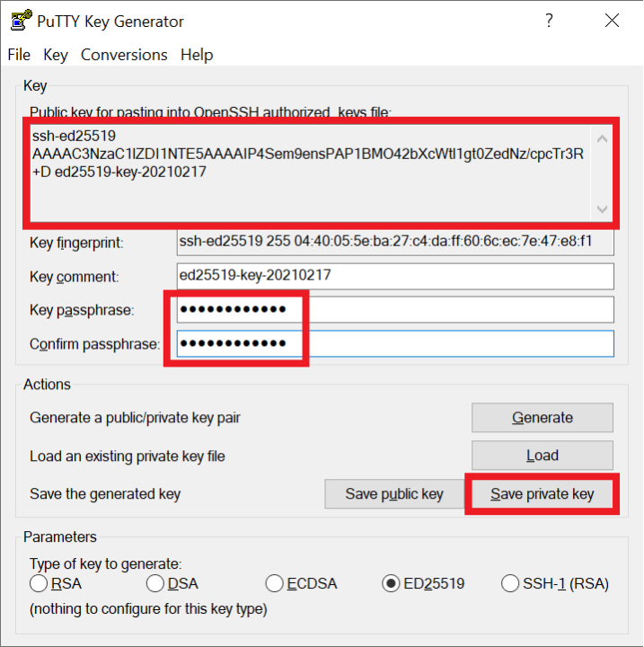Open the File menu

19,55
